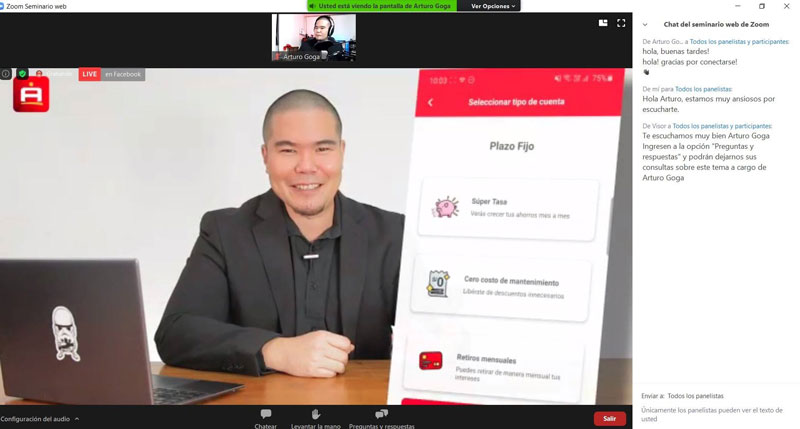Select the Retiros mensuales card
Viewport: 800px width, 429px height.
point(493,366)
